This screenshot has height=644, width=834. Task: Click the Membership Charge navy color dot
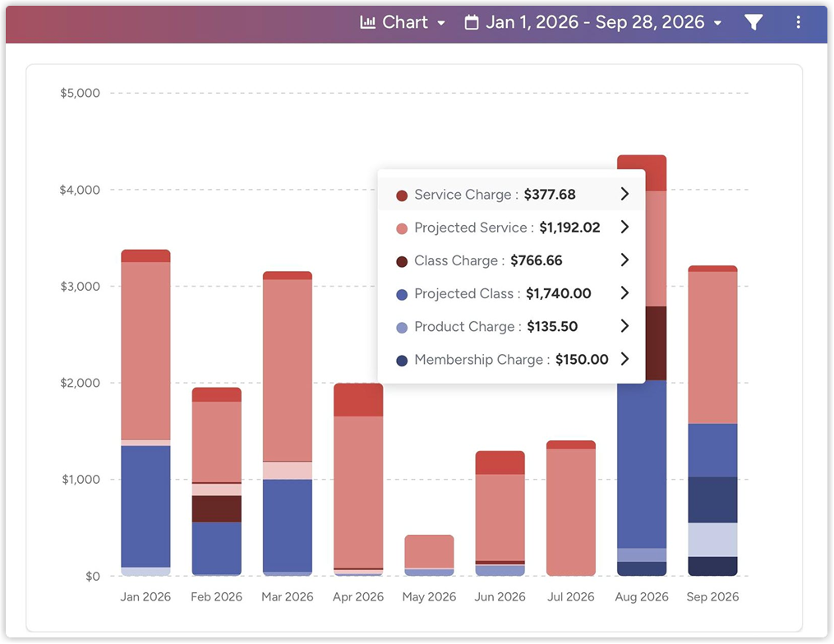[x=402, y=361]
